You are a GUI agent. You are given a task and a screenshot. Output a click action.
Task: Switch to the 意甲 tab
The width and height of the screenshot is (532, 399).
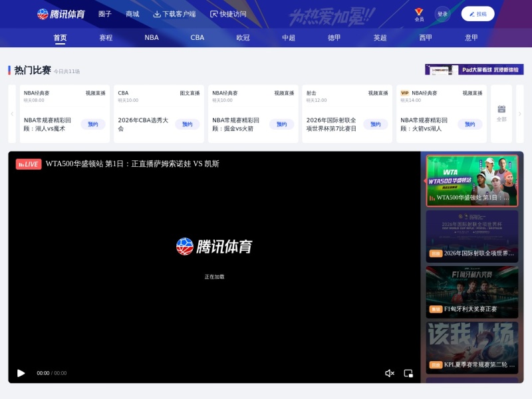(x=471, y=38)
